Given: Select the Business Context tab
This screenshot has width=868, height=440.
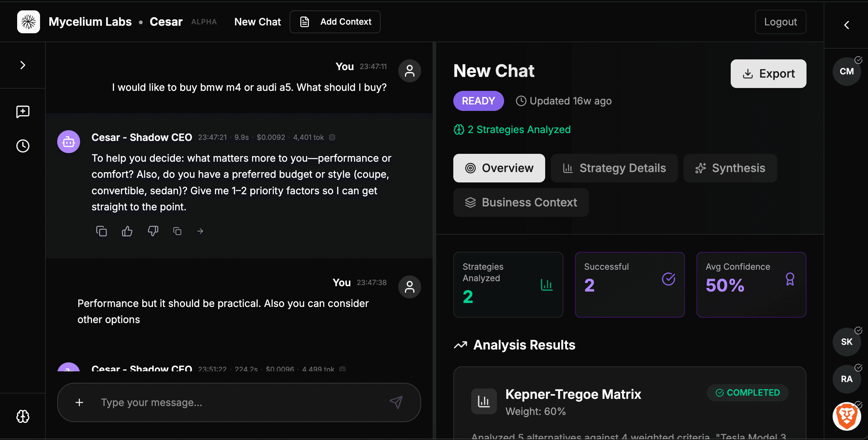Looking at the screenshot, I should pyautogui.click(x=521, y=202).
